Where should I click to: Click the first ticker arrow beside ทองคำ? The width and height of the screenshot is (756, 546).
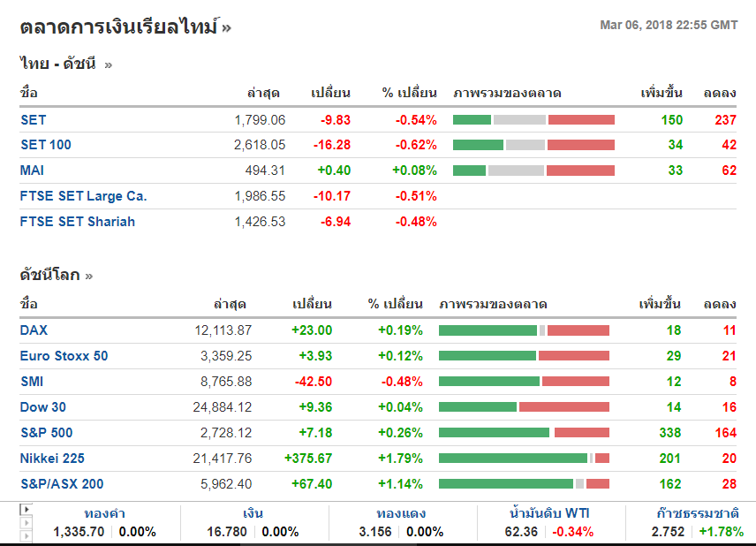click(x=26, y=510)
